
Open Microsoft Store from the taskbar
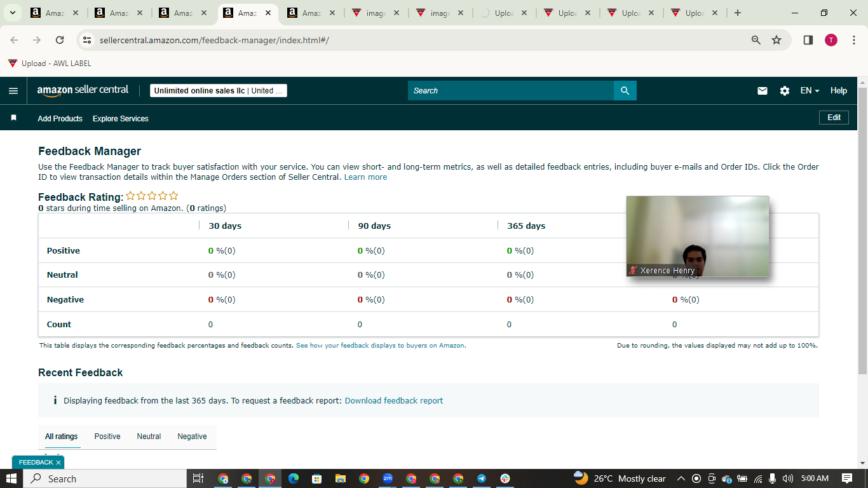[x=316, y=478]
